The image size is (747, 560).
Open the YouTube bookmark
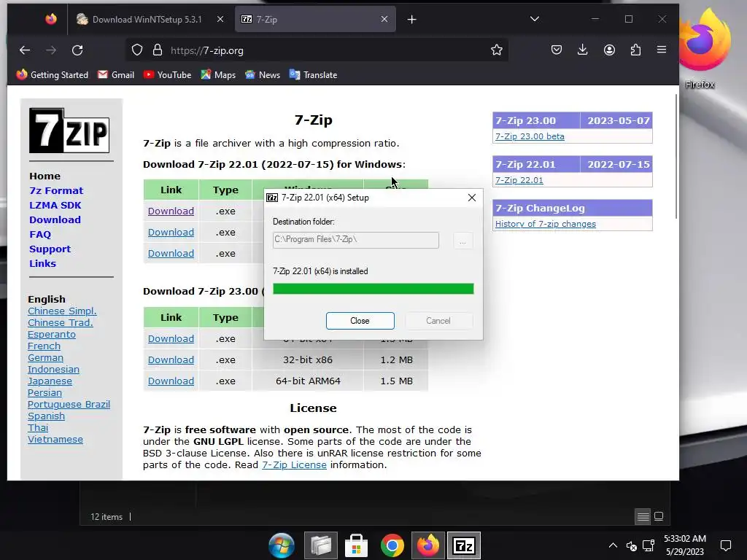click(167, 75)
